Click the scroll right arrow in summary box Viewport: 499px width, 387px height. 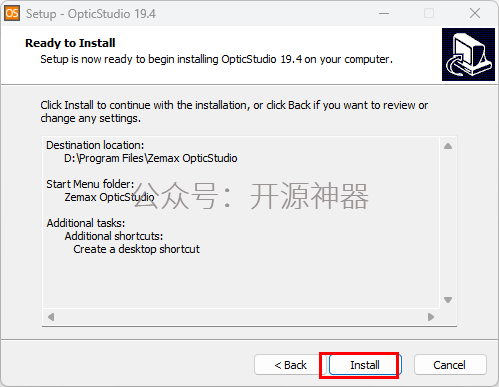(431, 317)
